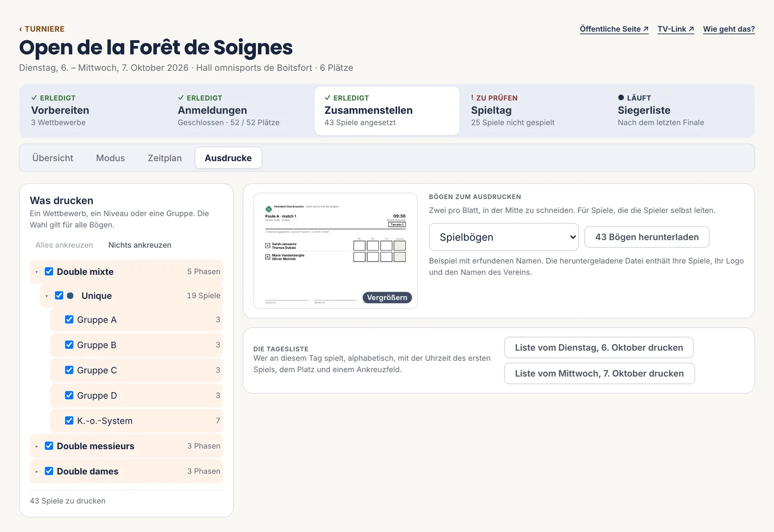
Task: Collapse the Unique level arrow
Action: [x=47, y=296]
